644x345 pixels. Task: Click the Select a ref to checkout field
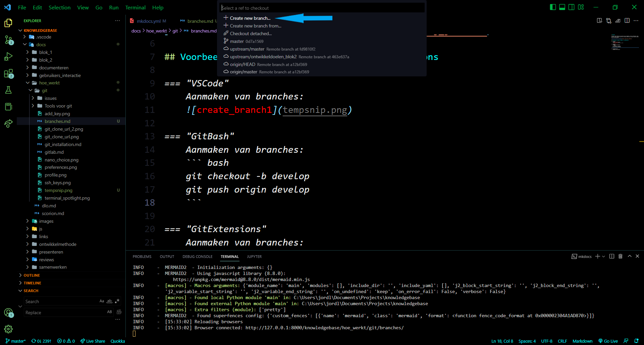pyautogui.click(x=322, y=8)
